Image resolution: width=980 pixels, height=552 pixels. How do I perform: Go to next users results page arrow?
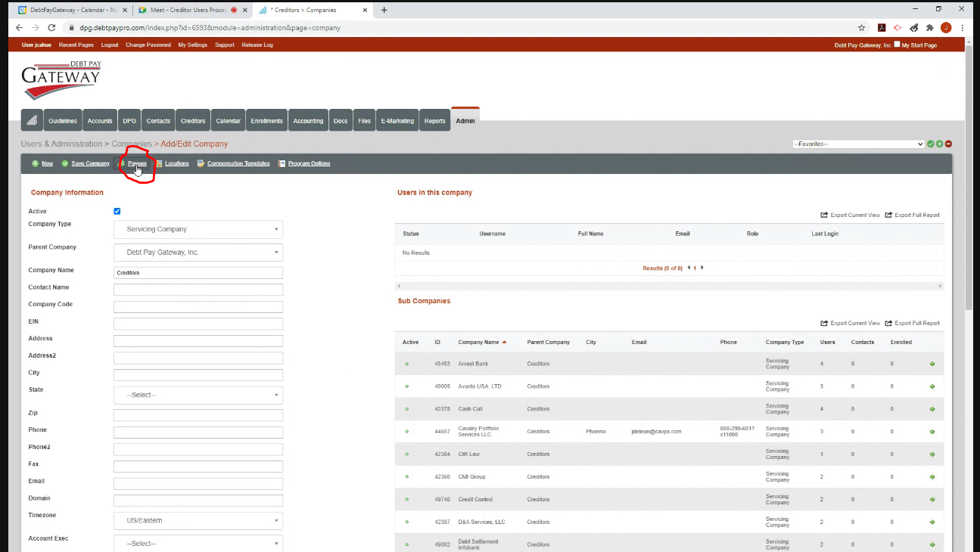[702, 268]
